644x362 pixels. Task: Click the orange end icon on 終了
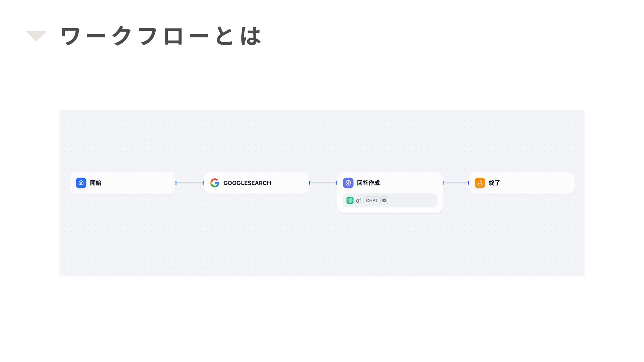click(480, 183)
